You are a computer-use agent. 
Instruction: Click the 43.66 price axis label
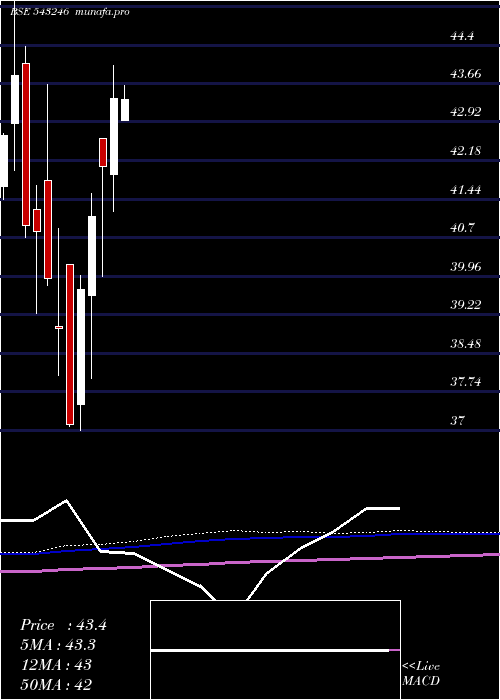click(466, 74)
